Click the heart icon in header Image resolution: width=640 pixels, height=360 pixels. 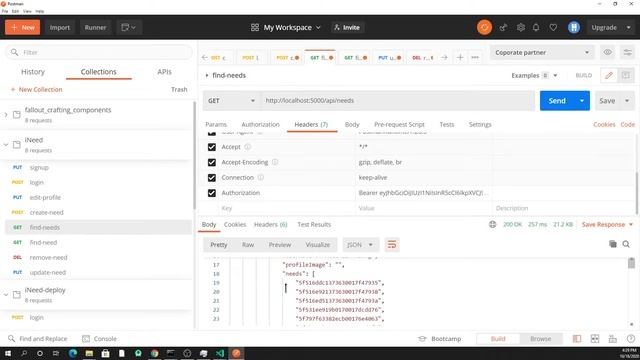[x=553, y=27]
